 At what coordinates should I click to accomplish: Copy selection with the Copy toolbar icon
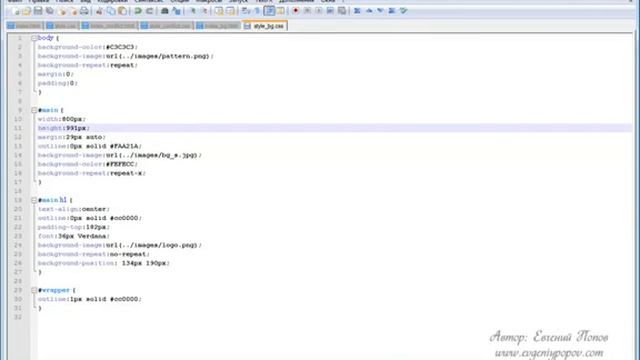click(x=111, y=11)
